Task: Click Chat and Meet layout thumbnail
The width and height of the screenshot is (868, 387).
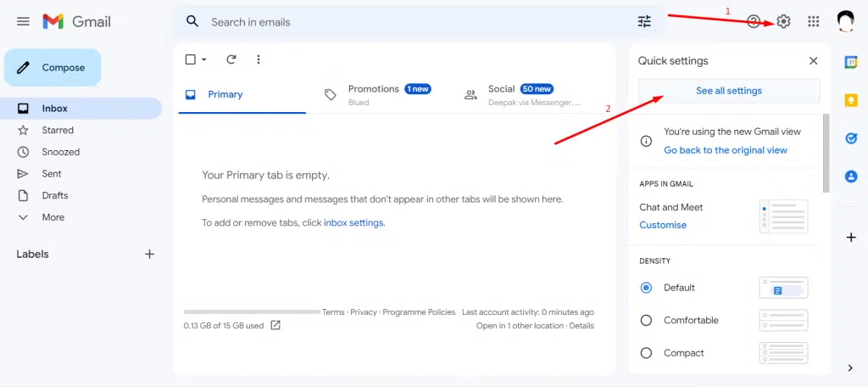Action: pyautogui.click(x=783, y=216)
